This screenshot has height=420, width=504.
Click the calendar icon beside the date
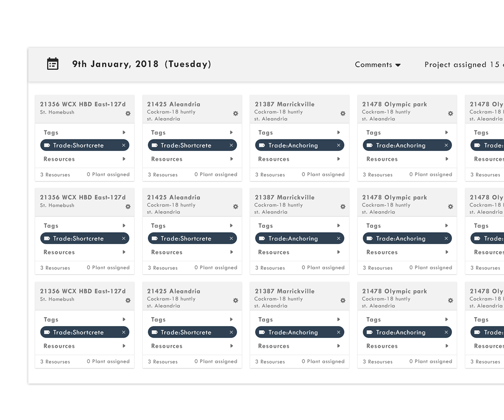(x=52, y=64)
